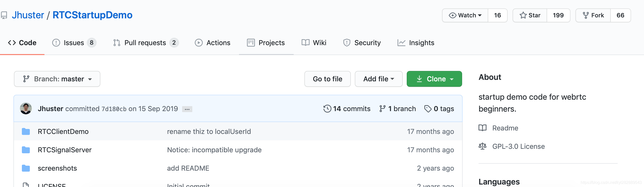The image size is (644, 187).
Task: Open the Add file dropdown
Action: point(378,79)
